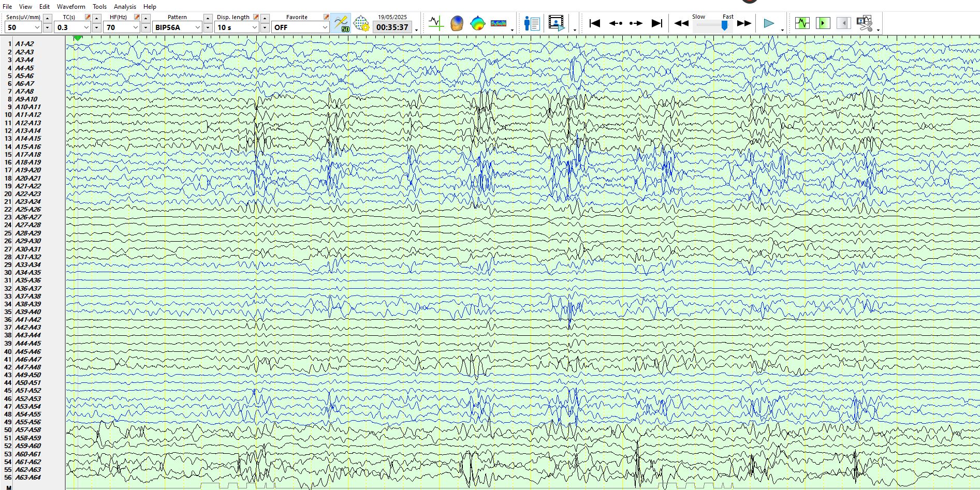Jump to the start of the recording
Image resolution: width=980 pixels, height=490 pixels.
pos(595,23)
